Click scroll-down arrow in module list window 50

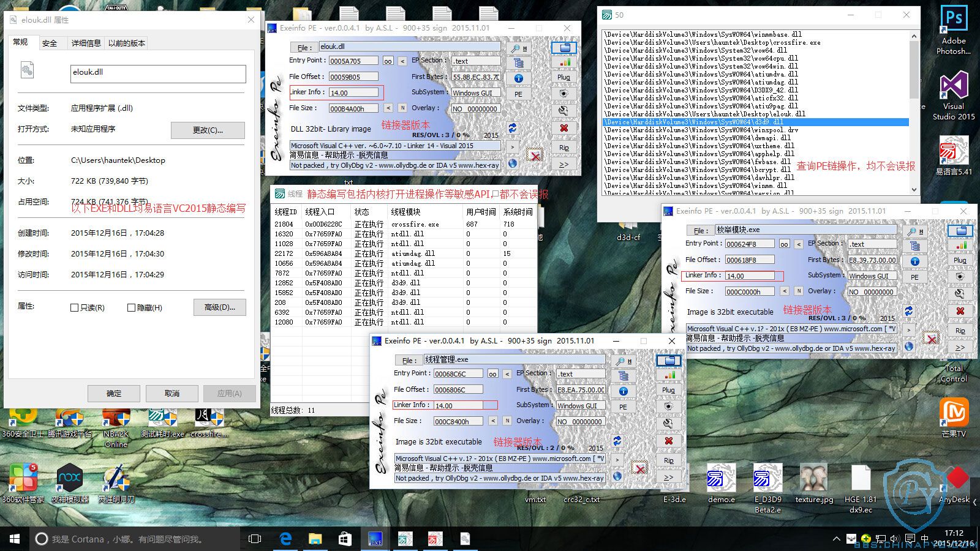[x=914, y=190]
